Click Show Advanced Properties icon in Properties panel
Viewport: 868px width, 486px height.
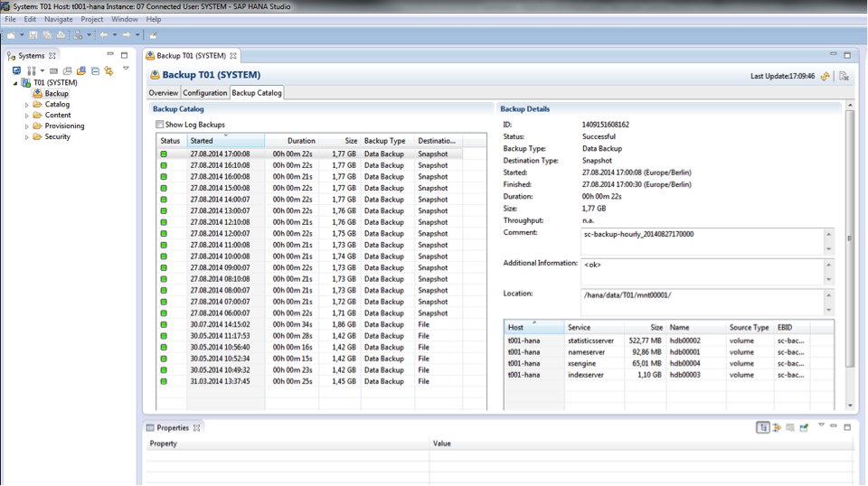coord(777,427)
